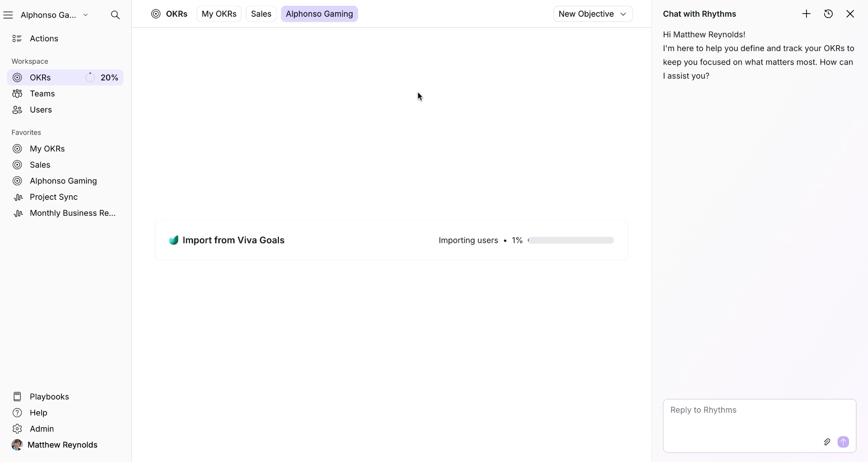Image resolution: width=868 pixels, height=462 pixels.
Task: Start a new chat with plus icon
Action: [x=807, y=14]
